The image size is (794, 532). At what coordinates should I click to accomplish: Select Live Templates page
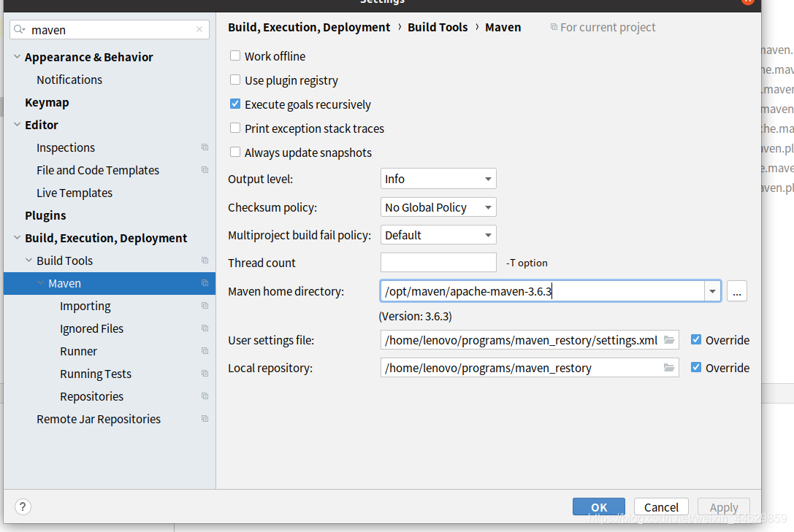coord(75,193)
